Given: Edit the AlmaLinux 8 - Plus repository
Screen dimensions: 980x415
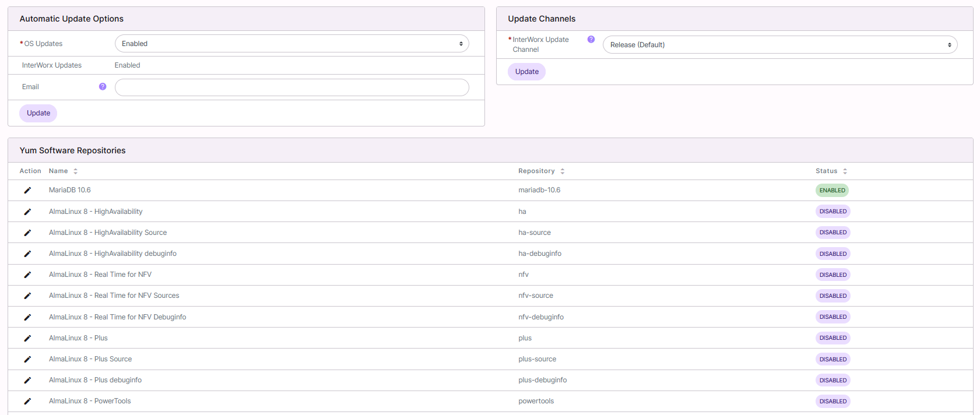Looking at the screenshot, I should (x=27, y=338).
